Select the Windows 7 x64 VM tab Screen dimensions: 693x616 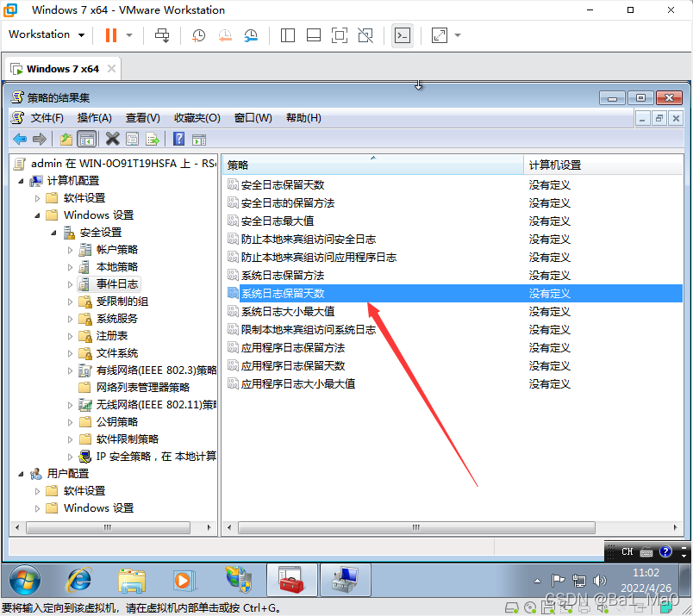pos(63,69)
